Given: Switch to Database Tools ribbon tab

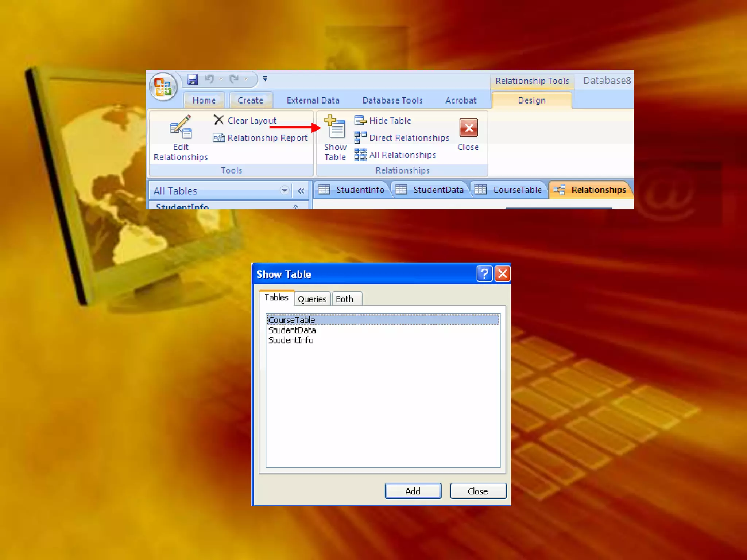Looking at the screenshot, I should 392,100.
